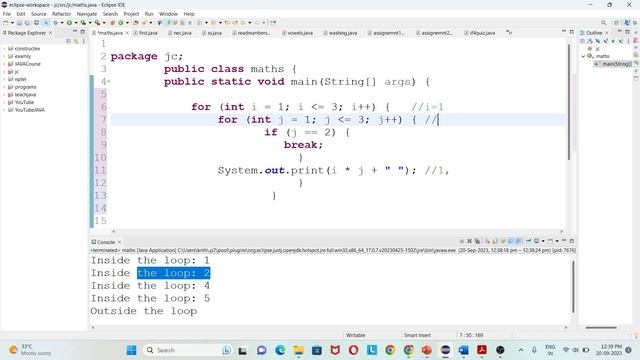Screen dimensions: 640x360
Task: Close the Console view tab
Action: [119, 242]
